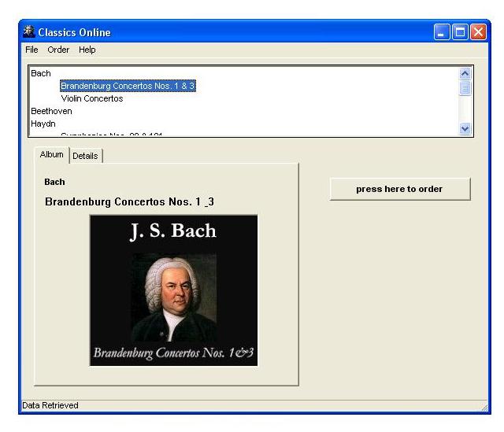Click the list scrollbar thumb

pyautogui.click(x=465, y=88)
